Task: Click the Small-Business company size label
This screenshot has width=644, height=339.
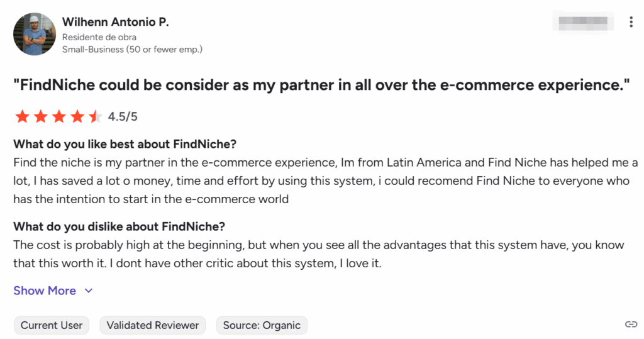Action: (x=132, y=49)
